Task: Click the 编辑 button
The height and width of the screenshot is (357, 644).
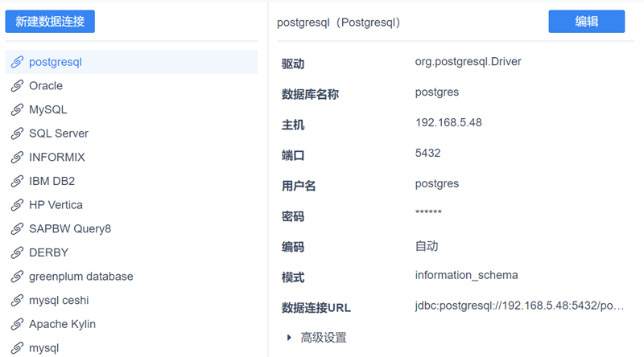Action: coord(586,22)
